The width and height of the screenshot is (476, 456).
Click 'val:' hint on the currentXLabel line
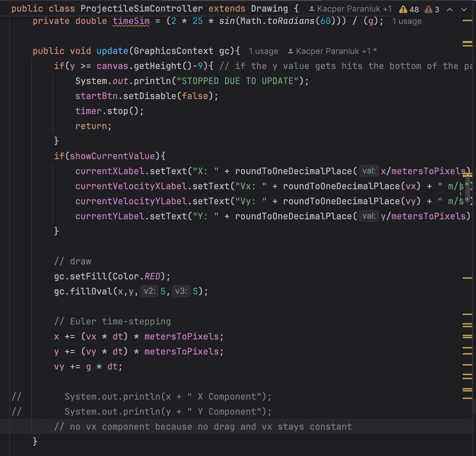[x=369, y=171]
